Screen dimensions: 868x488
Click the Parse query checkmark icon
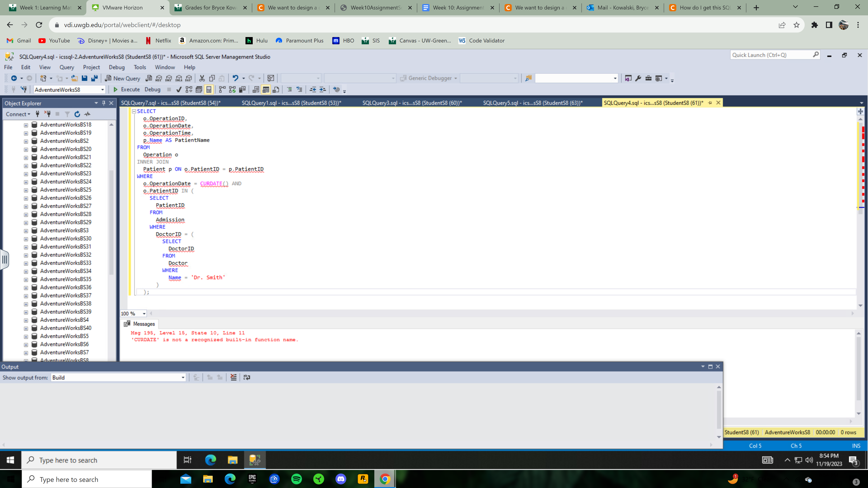[179, 90]
